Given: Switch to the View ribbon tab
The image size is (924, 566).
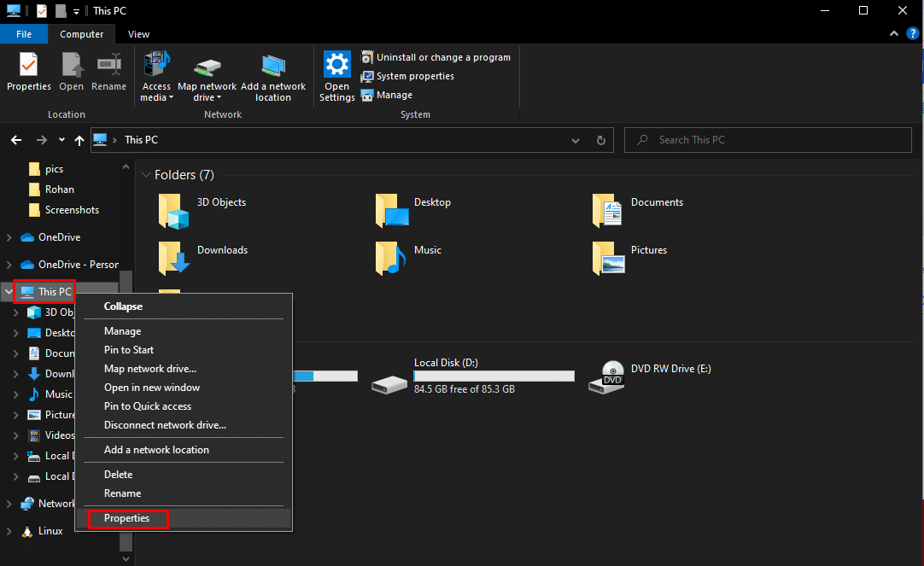Looking at the screenshot, I should [138, 34].
